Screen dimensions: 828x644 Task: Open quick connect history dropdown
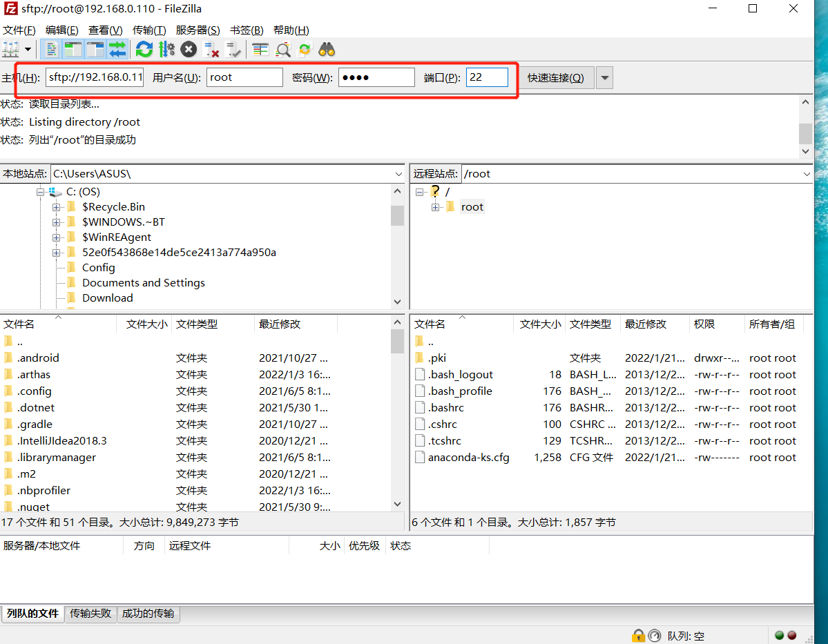click(605, 78)
